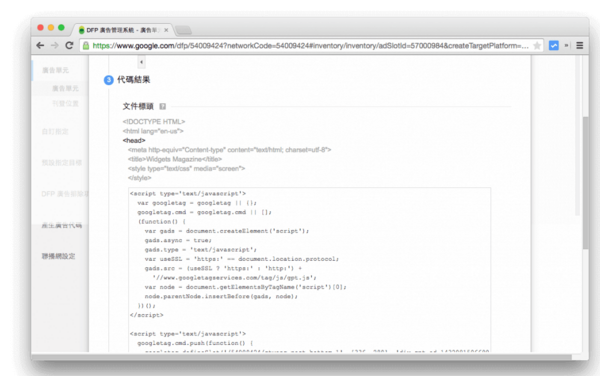Screen dimensions: 600x376
Task: Open 產生廣告代碼 in the sidebar
Action: [x=62, y=225]
